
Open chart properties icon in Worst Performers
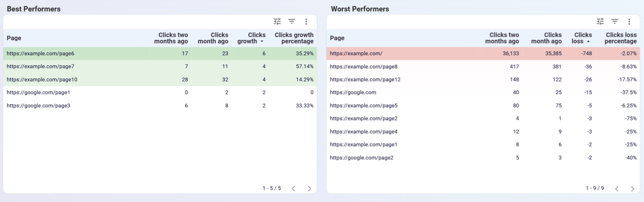(600, 22)
